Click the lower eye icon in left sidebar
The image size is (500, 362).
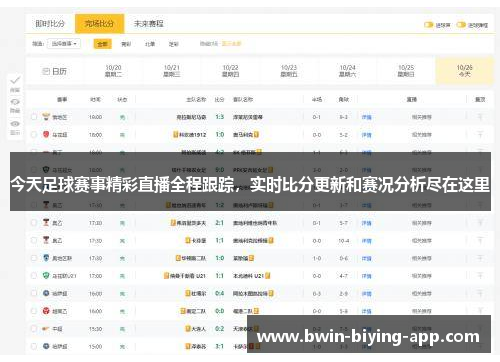click(15, 124)
